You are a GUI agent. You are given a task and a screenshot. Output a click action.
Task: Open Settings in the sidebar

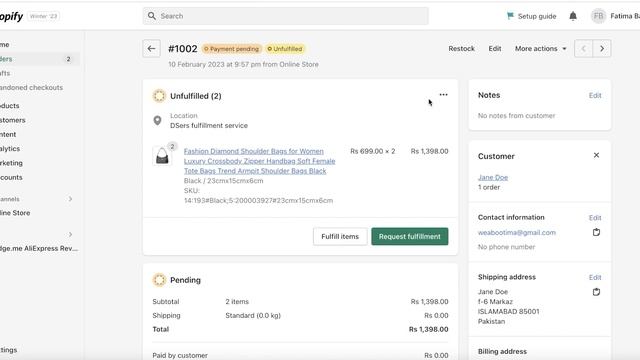pos(9,350)
